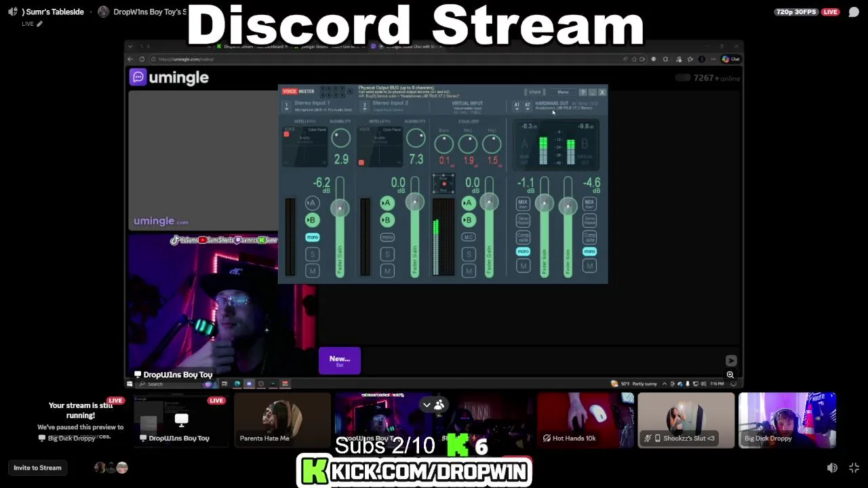Screen dimensions: 868x488
Task: Open Voicemeeter Menu button
Action: [x=563, y=92]
